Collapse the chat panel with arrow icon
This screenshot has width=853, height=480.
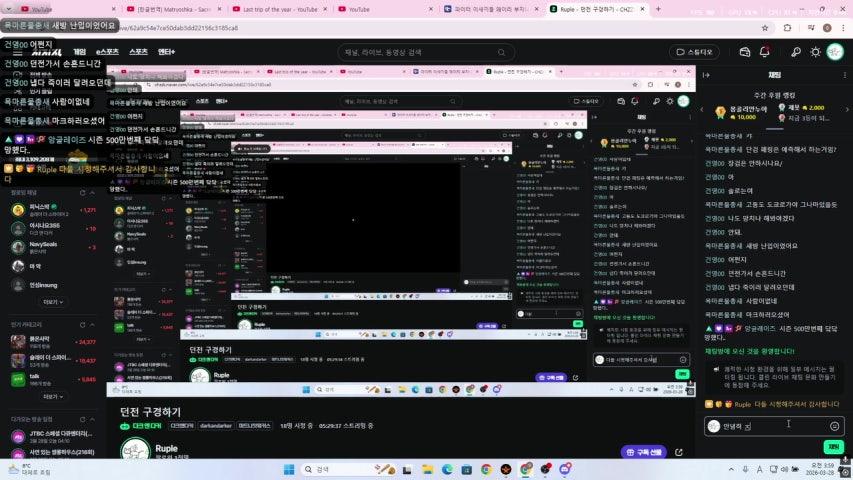707,75
